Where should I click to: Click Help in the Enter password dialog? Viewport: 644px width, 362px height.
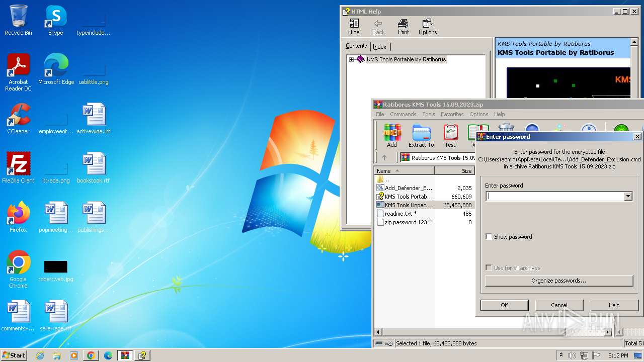coord(614,305)
